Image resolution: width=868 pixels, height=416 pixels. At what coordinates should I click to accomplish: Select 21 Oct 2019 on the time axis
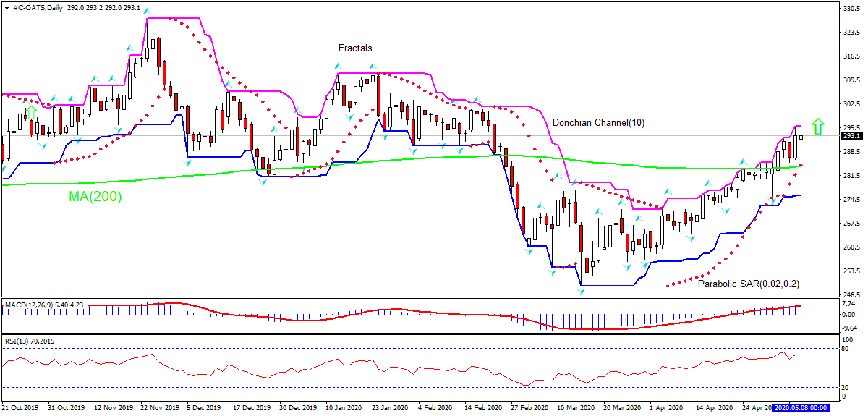(20, 408)
